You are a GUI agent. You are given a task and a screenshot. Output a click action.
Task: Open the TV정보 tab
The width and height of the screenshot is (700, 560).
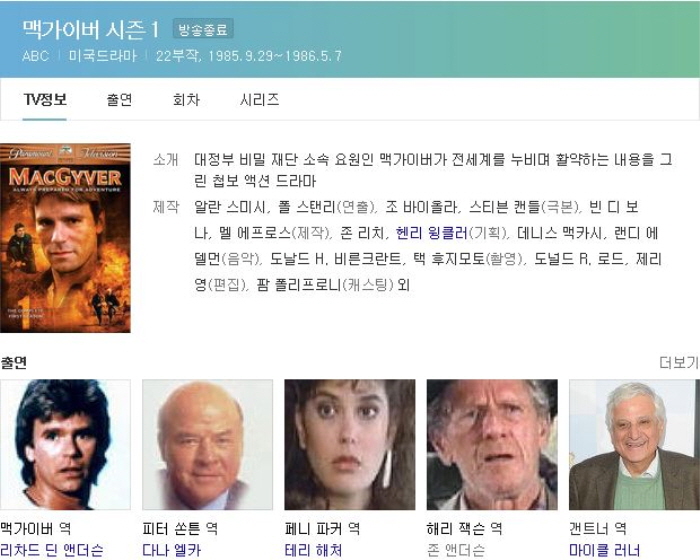click(45, 100)
